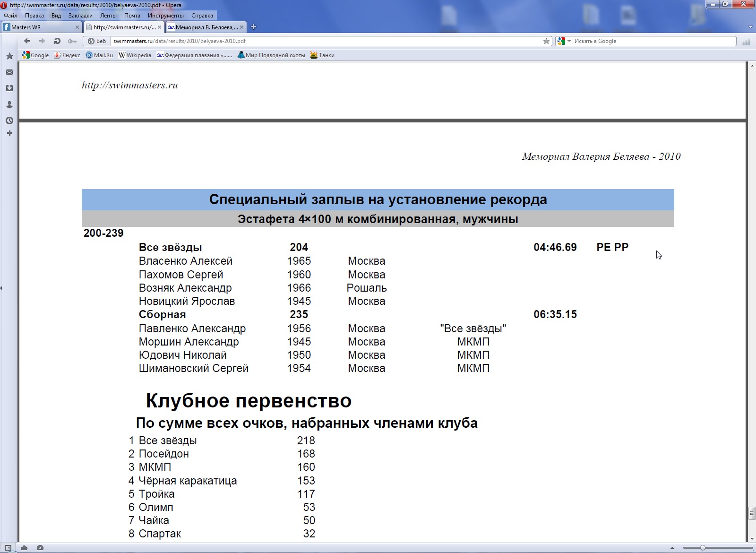Open the Инструменты menu
The width and height of the screenshot is (756, 553).
(166, 16)
